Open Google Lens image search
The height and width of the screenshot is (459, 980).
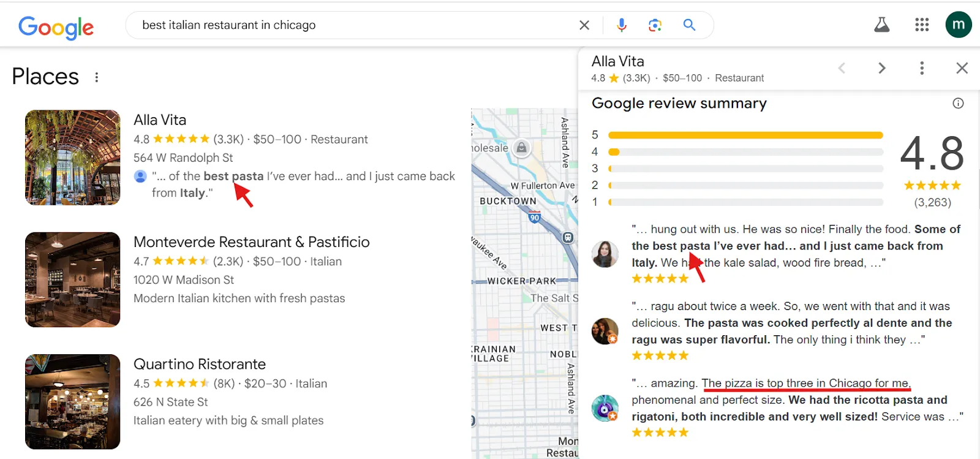tap(655, 25)
